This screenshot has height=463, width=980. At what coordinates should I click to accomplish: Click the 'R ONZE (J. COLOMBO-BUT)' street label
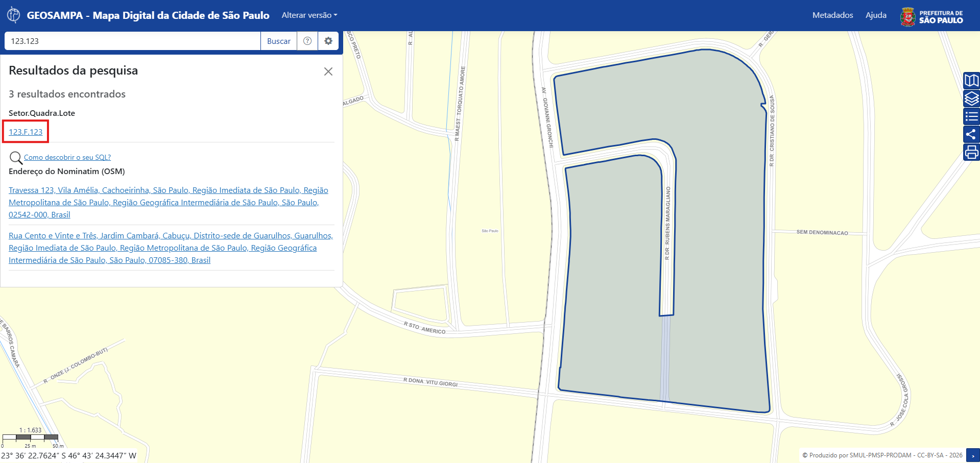point(76,365)
